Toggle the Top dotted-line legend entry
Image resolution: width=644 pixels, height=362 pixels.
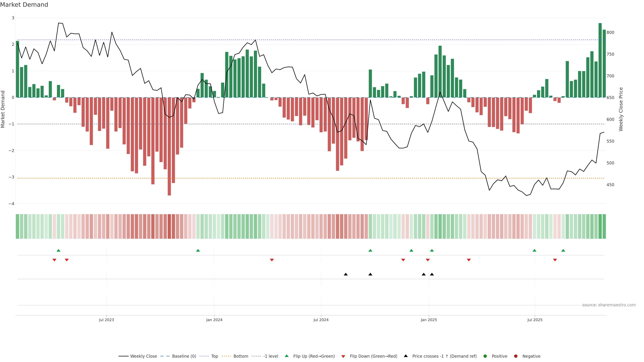(214, 356)
